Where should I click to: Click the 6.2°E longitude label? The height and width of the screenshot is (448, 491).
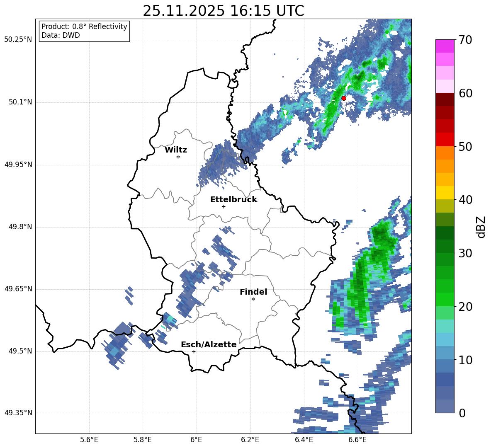[250, 440]
